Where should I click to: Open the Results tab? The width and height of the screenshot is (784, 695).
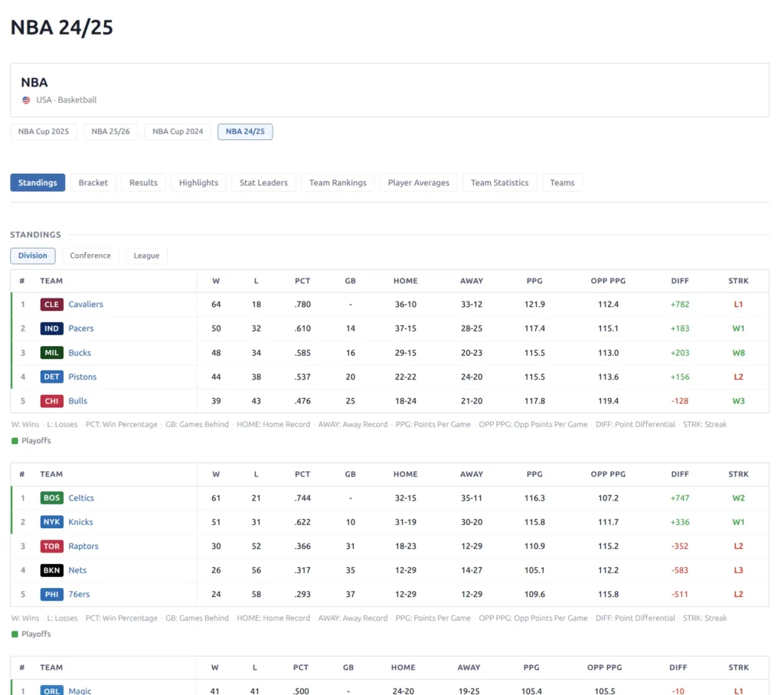pyautogui.click(x=143, y=182)
